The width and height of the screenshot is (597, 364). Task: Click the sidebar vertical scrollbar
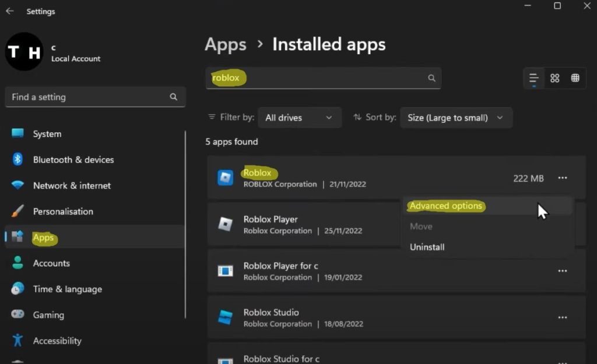pyautogui.click(x=185, y=224)
